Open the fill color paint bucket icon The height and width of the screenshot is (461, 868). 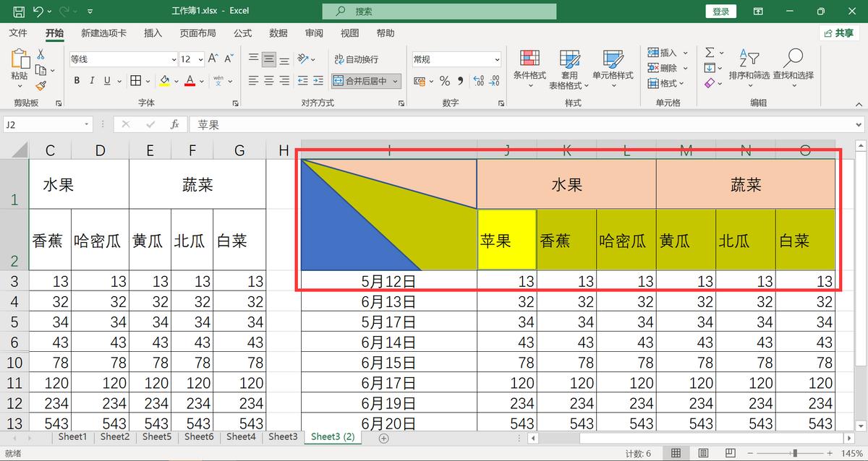tap(163, 79)
